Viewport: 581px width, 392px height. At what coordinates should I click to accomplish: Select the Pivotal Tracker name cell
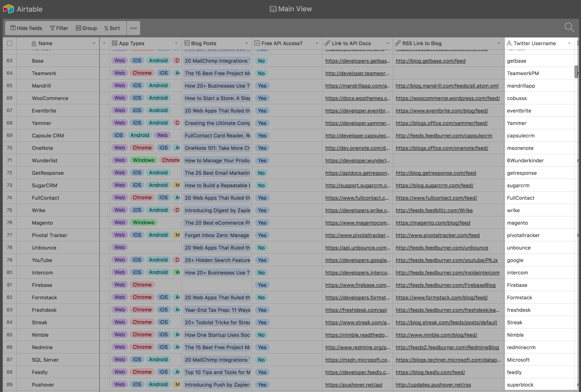click(58, 235)
